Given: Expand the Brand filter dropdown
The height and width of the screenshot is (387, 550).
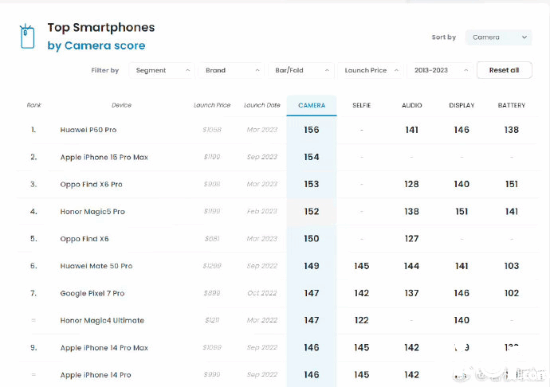Looking at the screenshot, I should pyautogui.click(x=231, y=70).
